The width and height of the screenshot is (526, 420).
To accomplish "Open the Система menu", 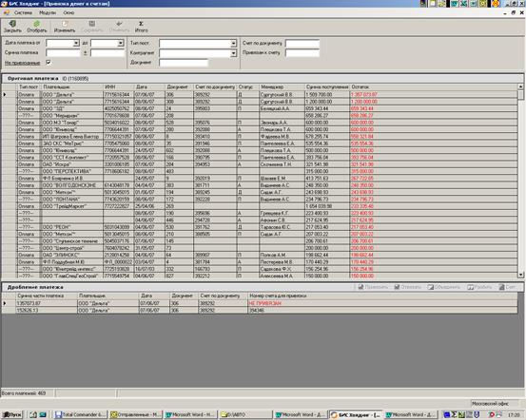I will click(x=23, y=12).
